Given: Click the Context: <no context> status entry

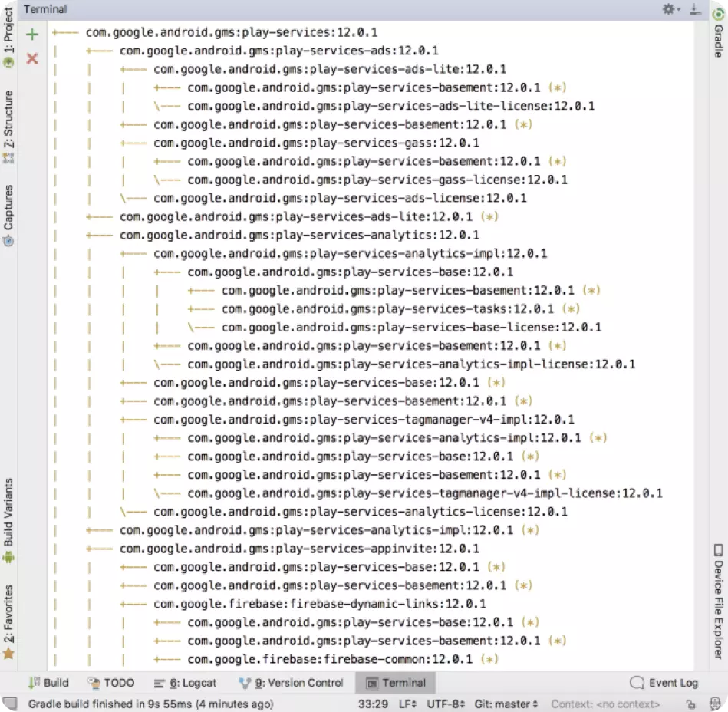Looking at the screenshot, I should [x=606, y=704].
